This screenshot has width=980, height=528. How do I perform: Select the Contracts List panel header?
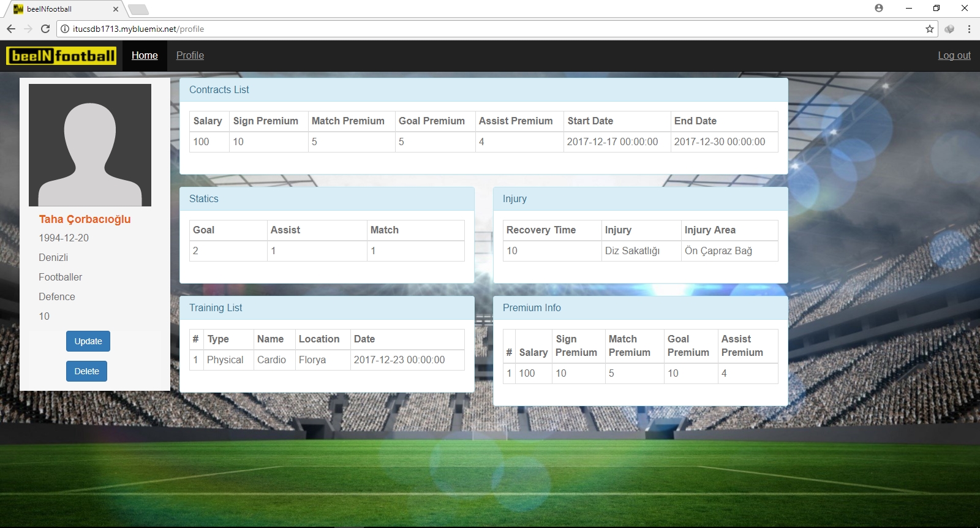[484, 89]
